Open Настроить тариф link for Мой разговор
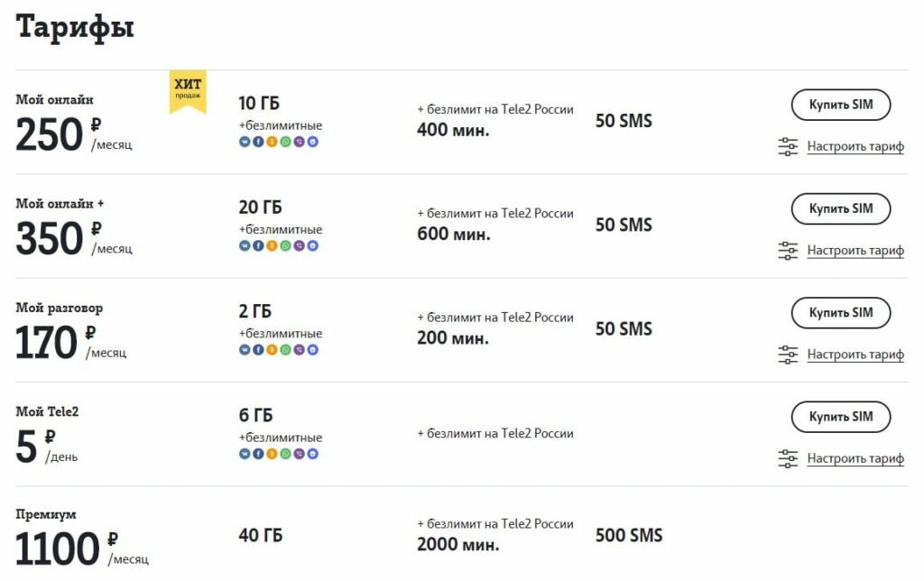This screenshot has height=581, width=924. [x=855, y=355]
